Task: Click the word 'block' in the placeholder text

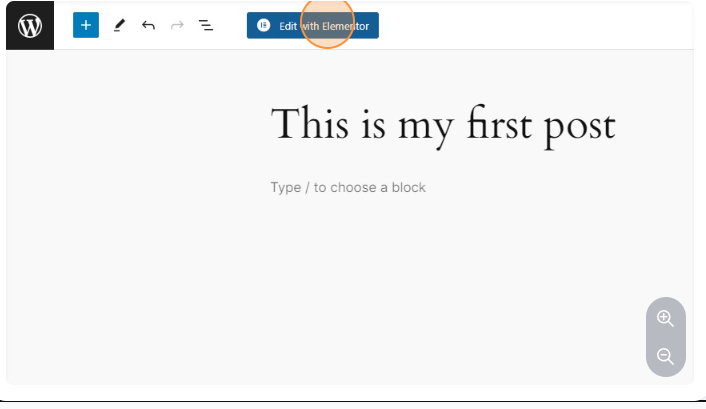Action: pos(408,187)
